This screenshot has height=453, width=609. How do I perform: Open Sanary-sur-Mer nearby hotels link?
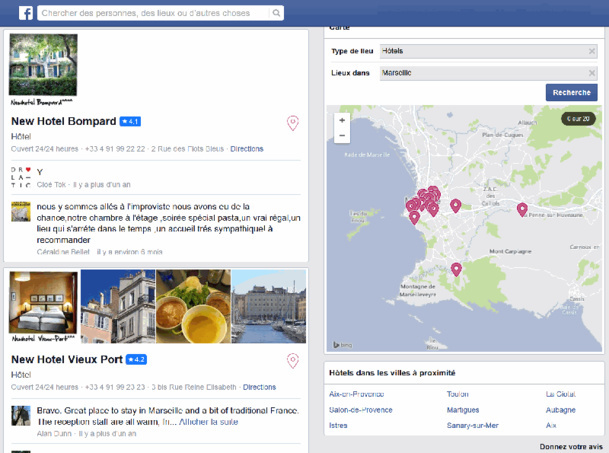pos(472,425)
